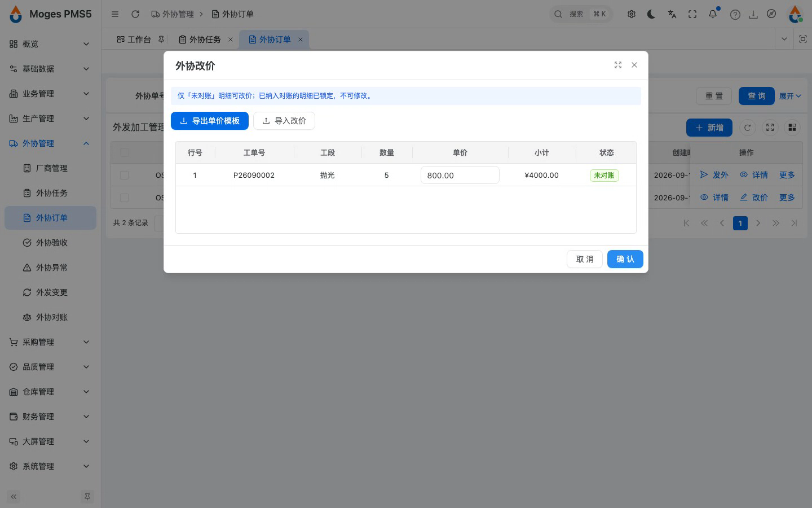Click the 导入改价 button
This screenshot has height=508, width=812.
[x=284, y=121]
